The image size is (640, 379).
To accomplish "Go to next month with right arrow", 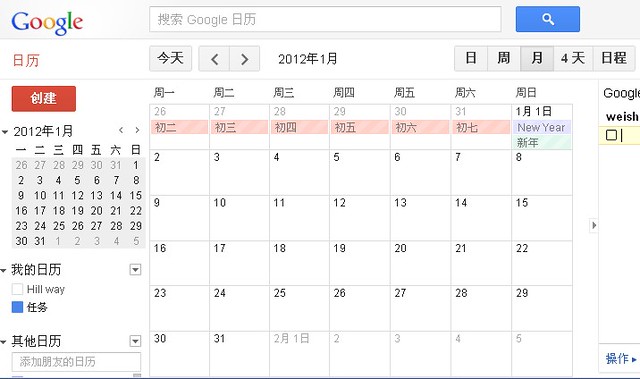I will pos(244,59).
